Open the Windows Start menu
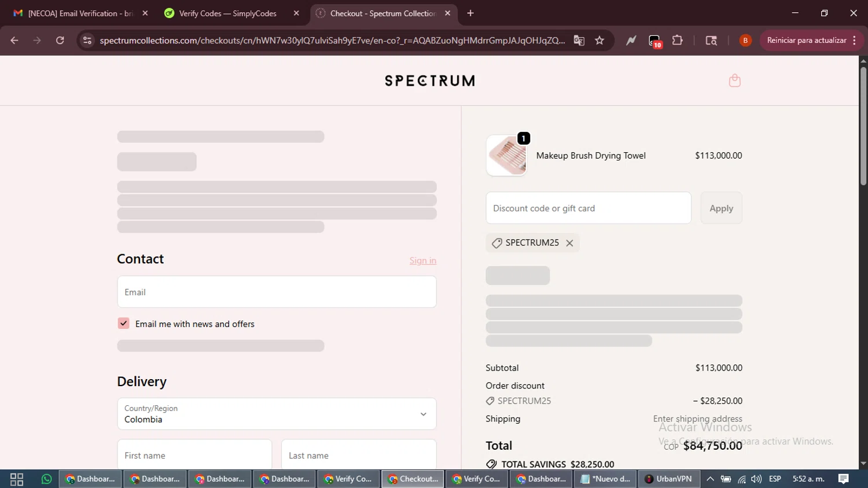Viewport: 868px width, 488px height. click(17, 479)
